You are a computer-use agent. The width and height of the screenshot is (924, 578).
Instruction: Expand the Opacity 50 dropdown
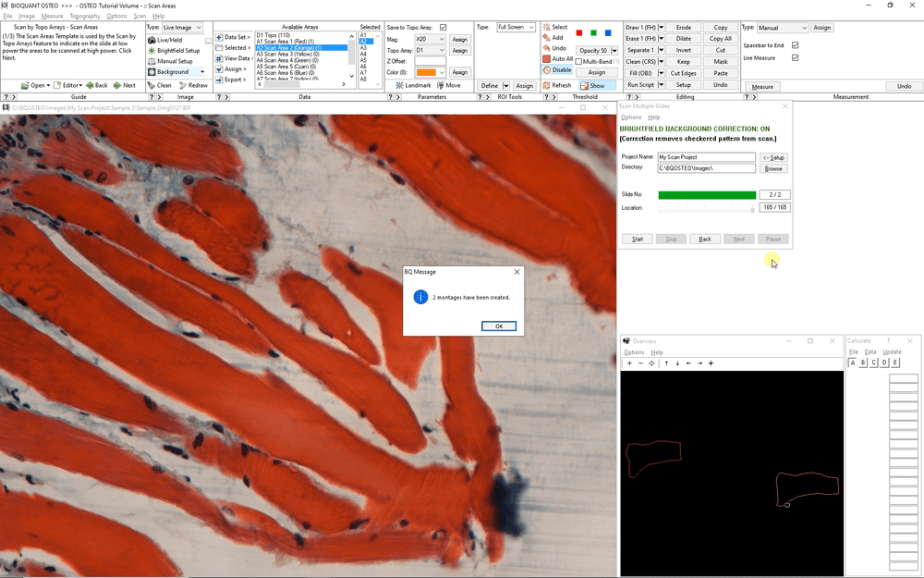click(613, 50)
